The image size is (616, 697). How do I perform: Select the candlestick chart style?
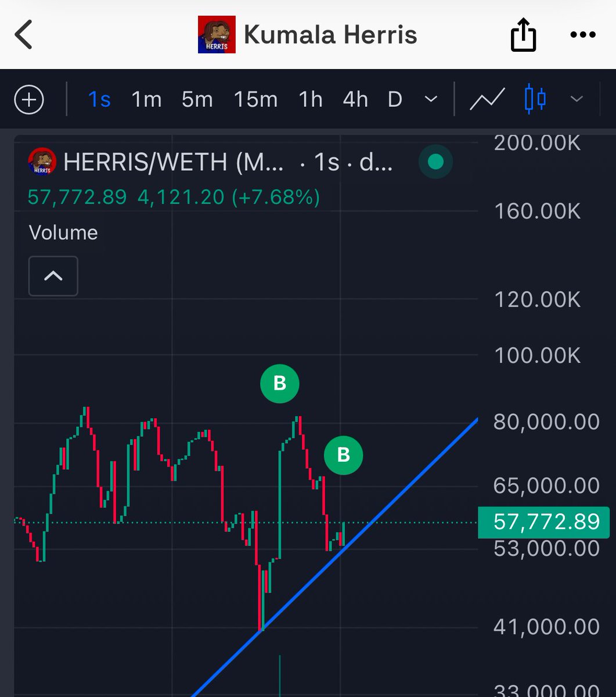(535, 99)
